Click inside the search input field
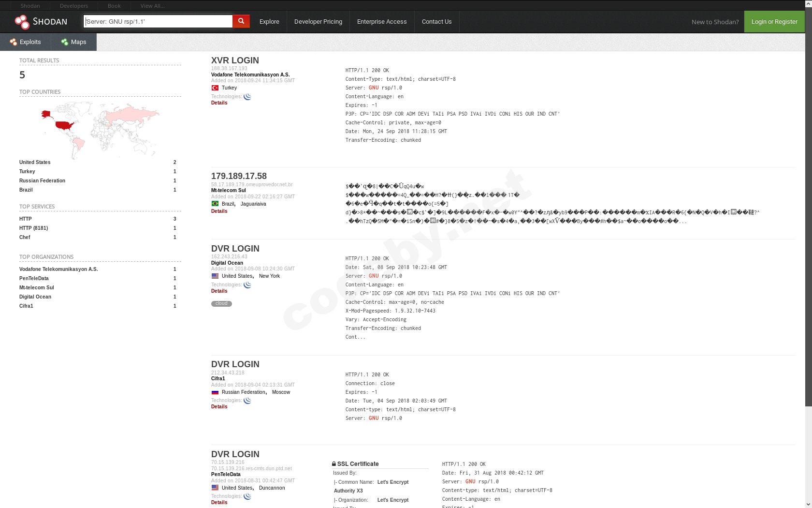The width and height of the screenshot is (812, 508). click(x=157, y=21)
